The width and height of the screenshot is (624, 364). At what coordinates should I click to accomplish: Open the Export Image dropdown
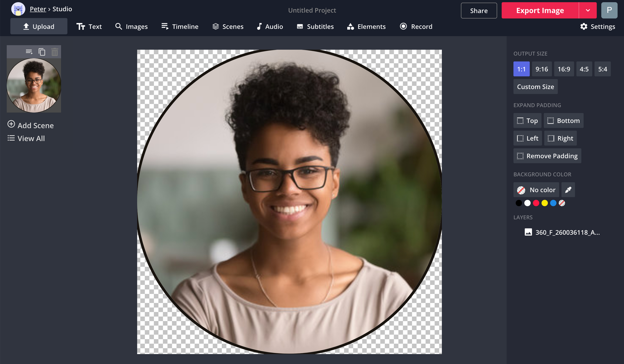click(x=588, y=10)
